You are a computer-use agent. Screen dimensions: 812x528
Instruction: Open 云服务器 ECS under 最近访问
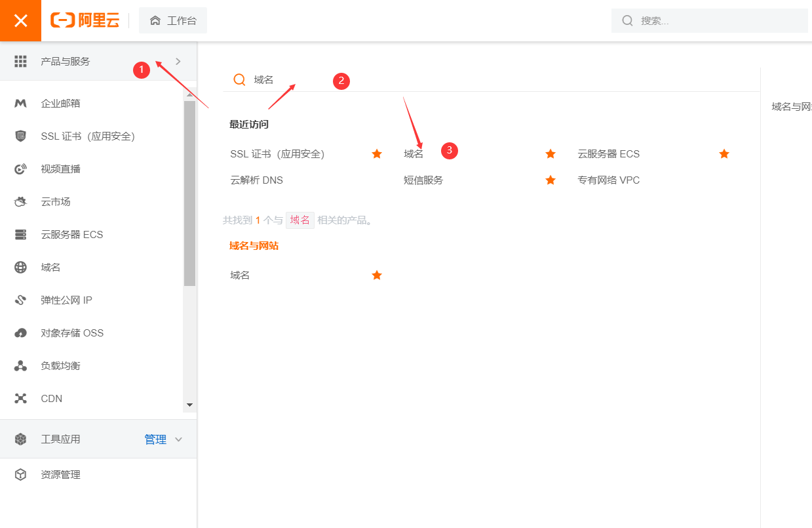click(608, 154)
